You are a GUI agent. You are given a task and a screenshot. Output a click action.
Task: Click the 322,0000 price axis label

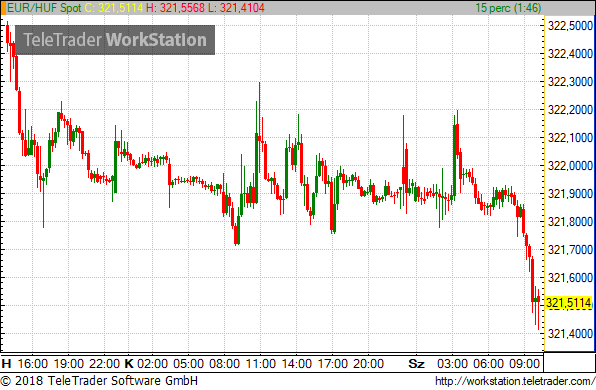tap(570, 166)
